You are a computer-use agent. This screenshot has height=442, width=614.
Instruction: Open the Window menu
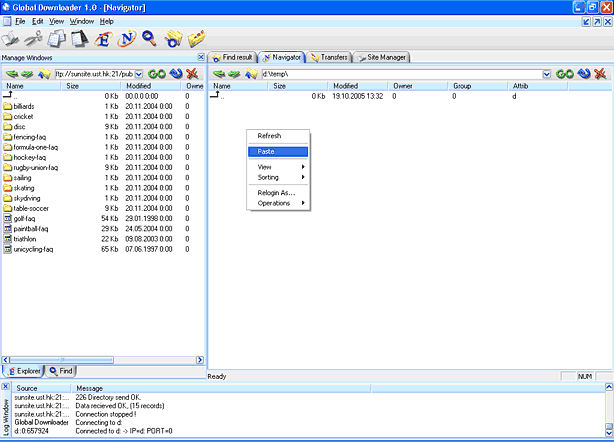point(82,21)
